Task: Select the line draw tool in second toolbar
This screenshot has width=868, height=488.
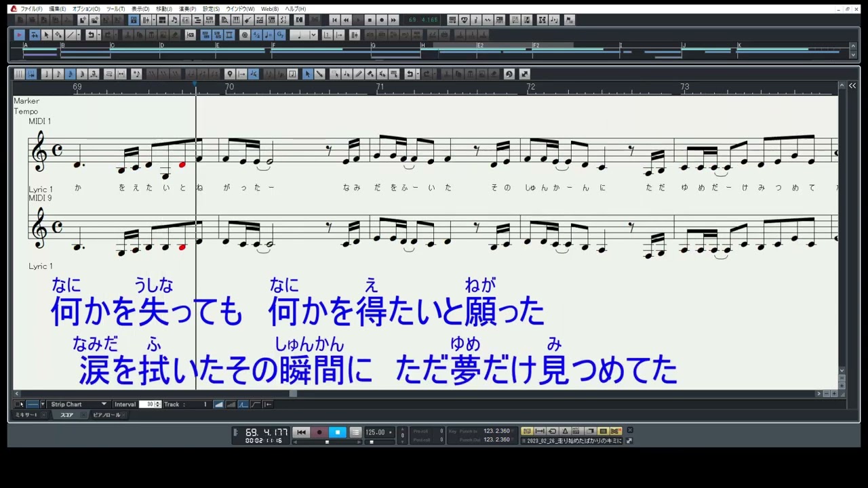Action: point(70,35)
